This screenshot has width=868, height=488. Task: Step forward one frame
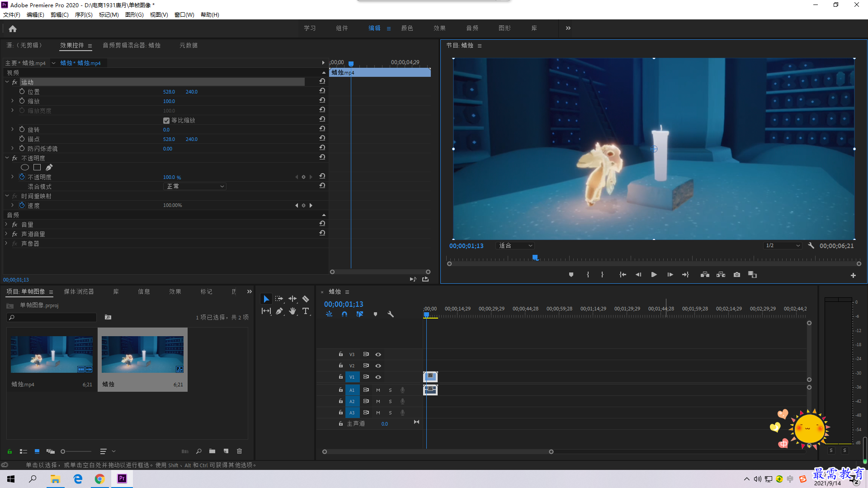[670, 275]
